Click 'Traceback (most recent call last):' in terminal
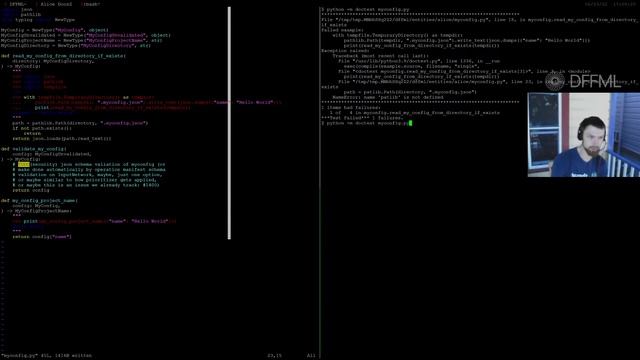 [380, 56]
